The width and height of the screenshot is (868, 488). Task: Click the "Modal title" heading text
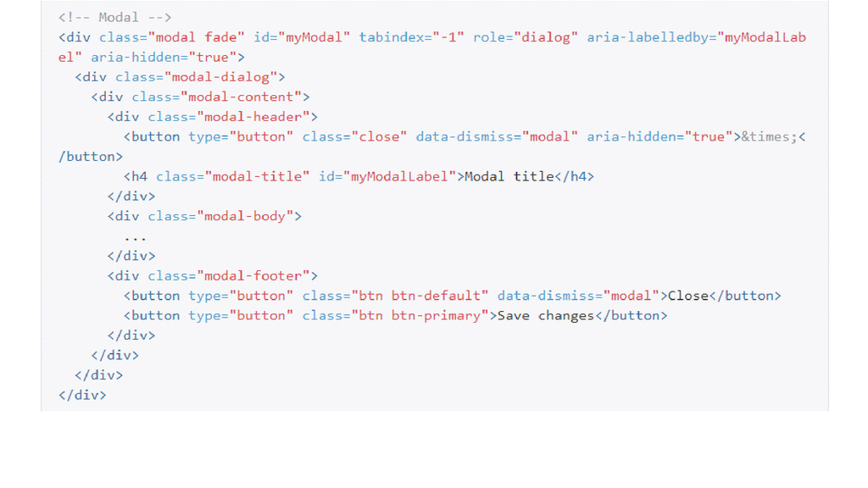[x=509, y=176]
